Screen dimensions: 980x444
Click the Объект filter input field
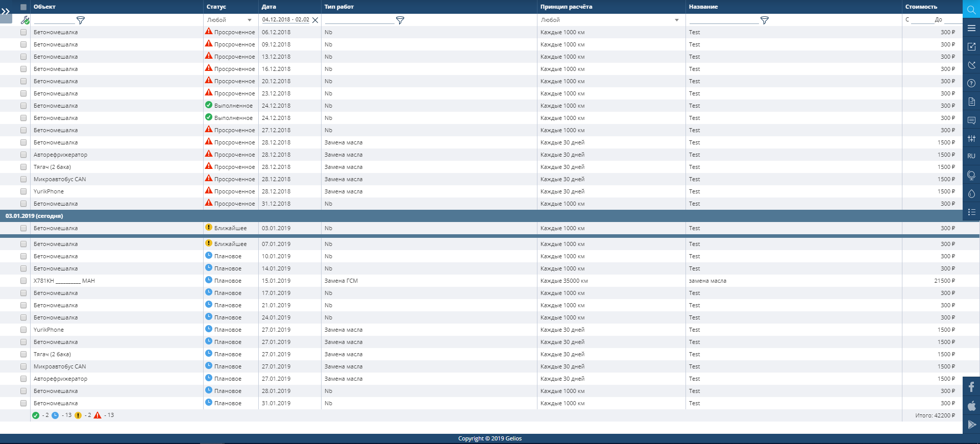pyautogui.click(x=54, y=20)
